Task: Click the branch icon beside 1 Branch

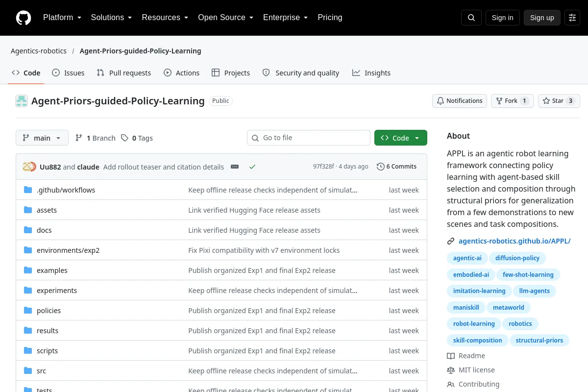Action: tap(79, 138)
